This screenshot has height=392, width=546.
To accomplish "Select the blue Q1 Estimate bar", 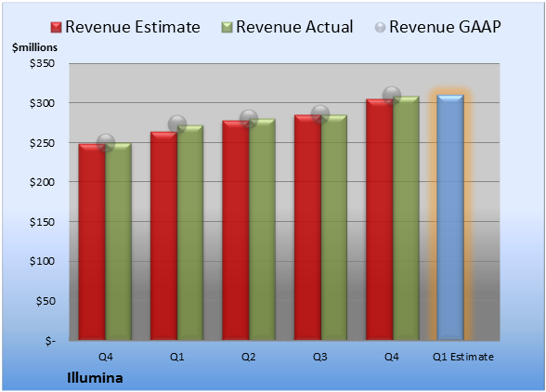I will (x=450, y=217).
